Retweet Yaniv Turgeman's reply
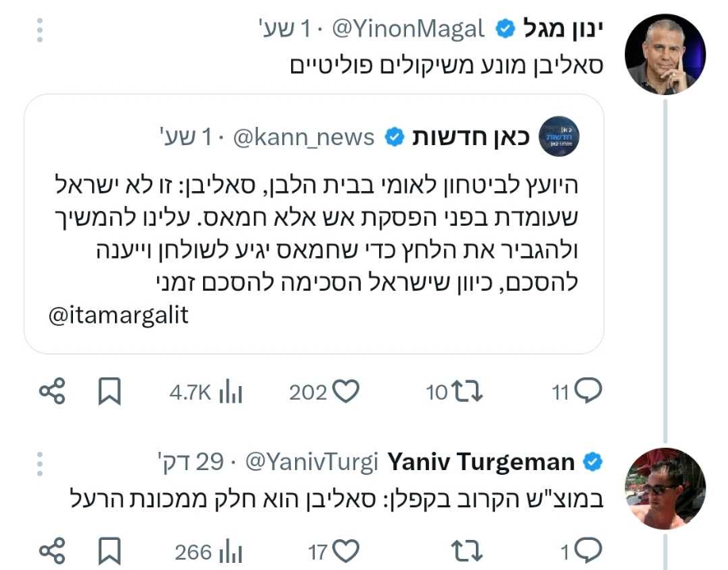Image resolution: width=728 pixels, height=570 pixels. 467,550
